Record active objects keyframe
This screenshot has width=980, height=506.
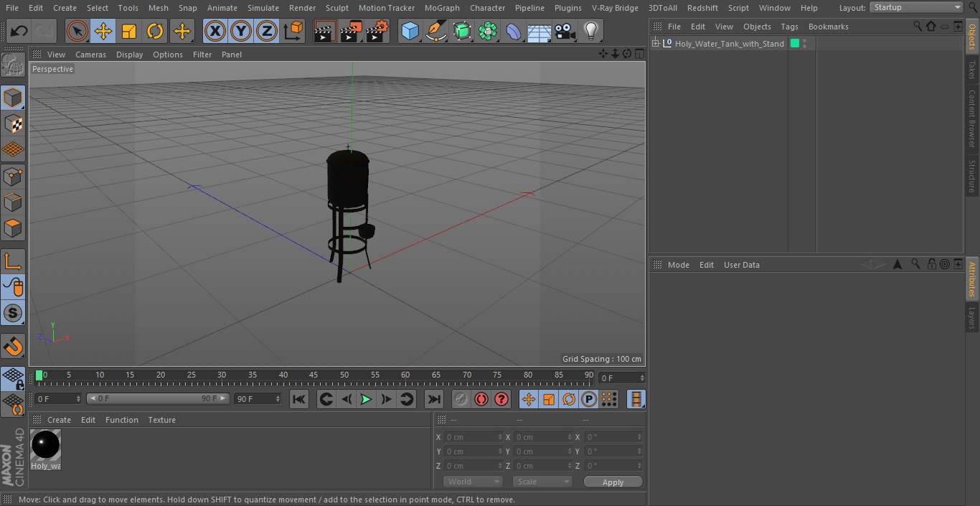(461, 399)
